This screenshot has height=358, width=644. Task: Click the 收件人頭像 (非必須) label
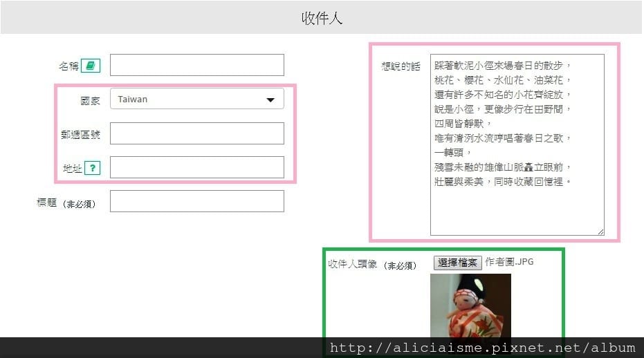coord(373,265)
